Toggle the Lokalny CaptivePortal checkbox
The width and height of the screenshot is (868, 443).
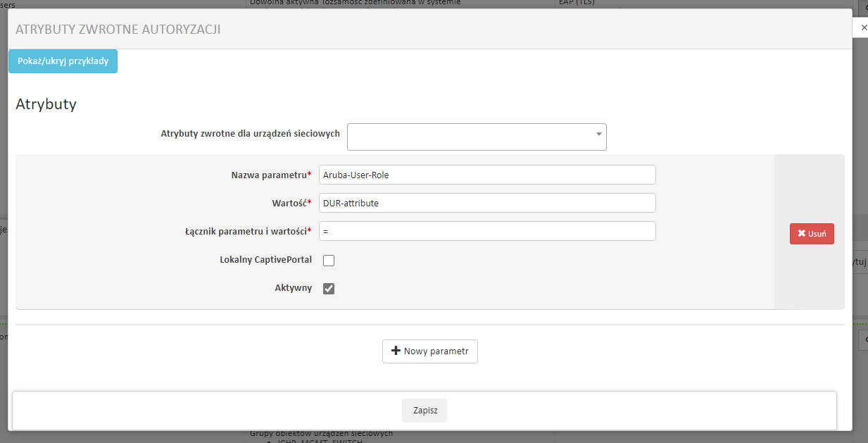pos(329,261)
